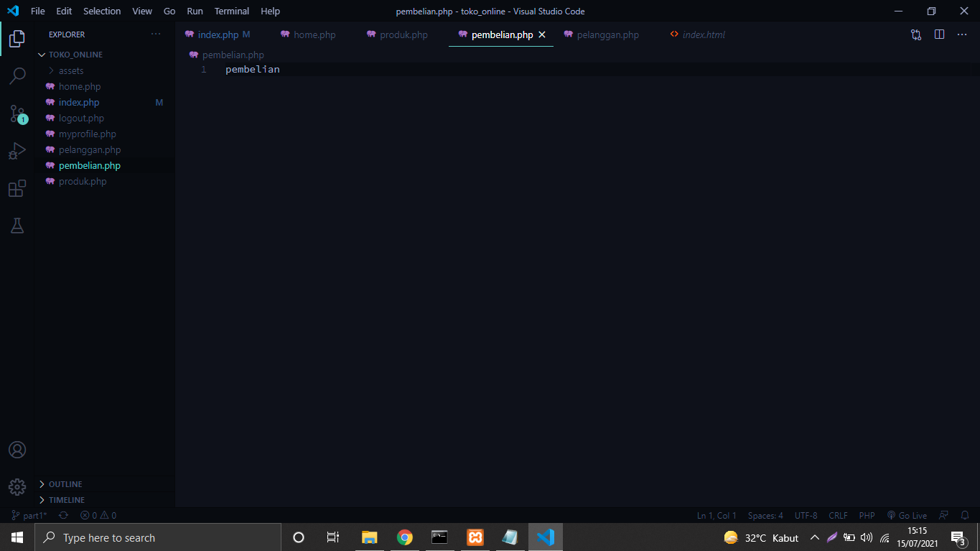
Task: Click Ln 1, Col 1 cursor position
Action: pos(717,516)
